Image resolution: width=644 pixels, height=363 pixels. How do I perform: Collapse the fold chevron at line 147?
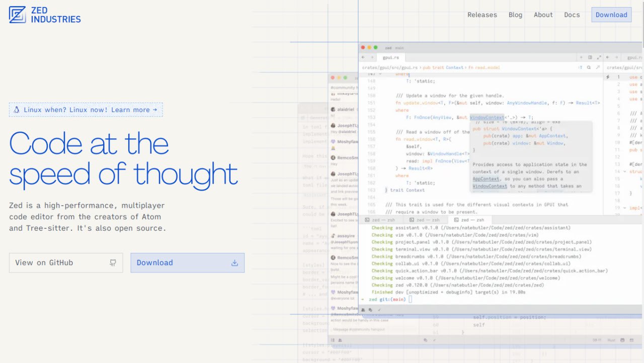(380, 74)
